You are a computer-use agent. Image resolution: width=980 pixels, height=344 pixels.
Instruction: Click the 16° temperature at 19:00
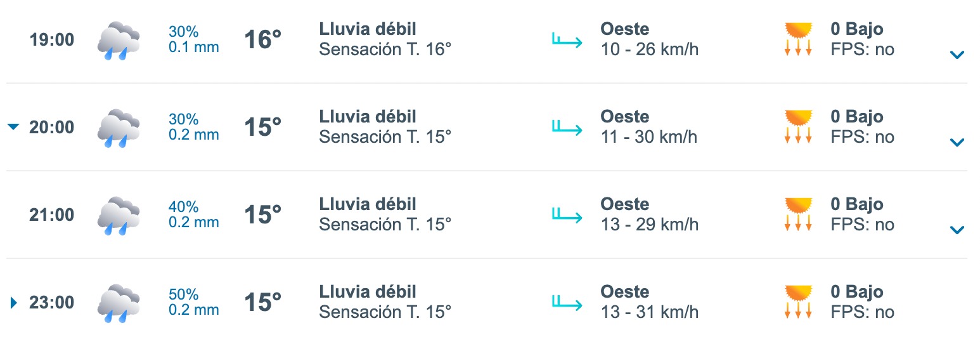coord(262,40)
